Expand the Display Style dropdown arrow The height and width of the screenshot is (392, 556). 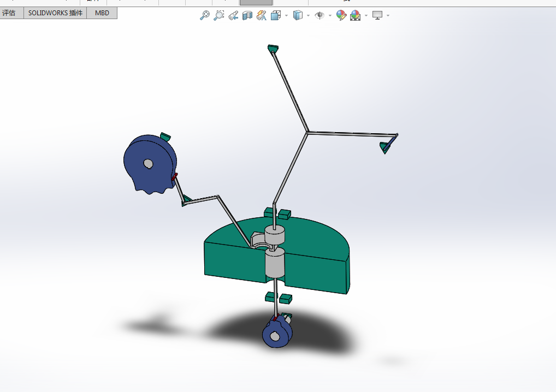[x=308, y=16]
